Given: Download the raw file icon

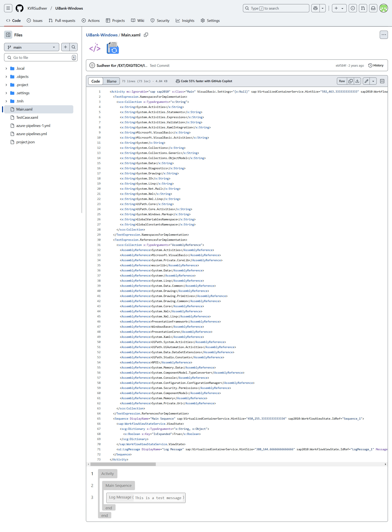Looking at the screenshot, I should pos(357,81).
